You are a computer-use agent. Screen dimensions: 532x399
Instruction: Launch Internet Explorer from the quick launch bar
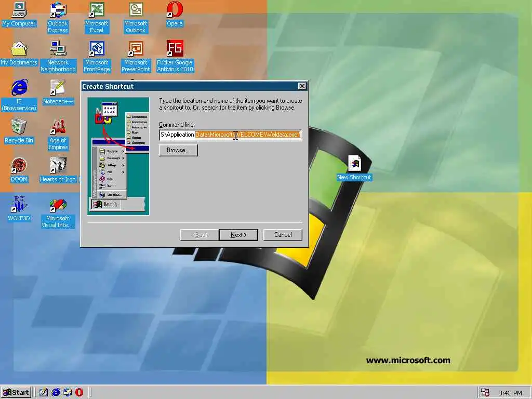pyautogui.click(x=56, y=393)
